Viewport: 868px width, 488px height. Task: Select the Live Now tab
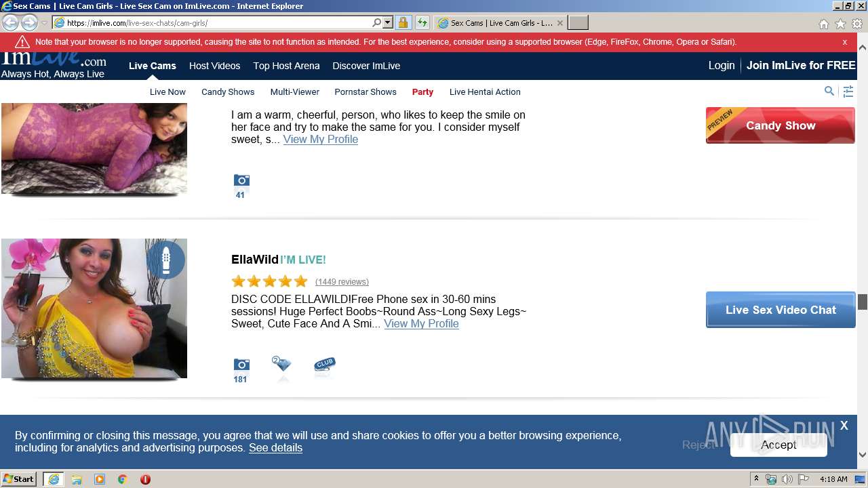pyautogui.click(x=167, y=92)
